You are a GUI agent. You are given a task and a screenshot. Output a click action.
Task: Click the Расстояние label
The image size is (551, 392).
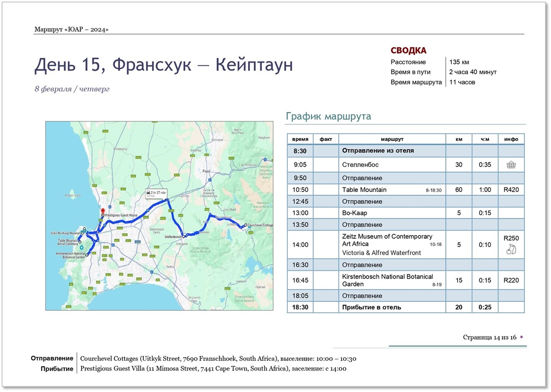[408, 62]
